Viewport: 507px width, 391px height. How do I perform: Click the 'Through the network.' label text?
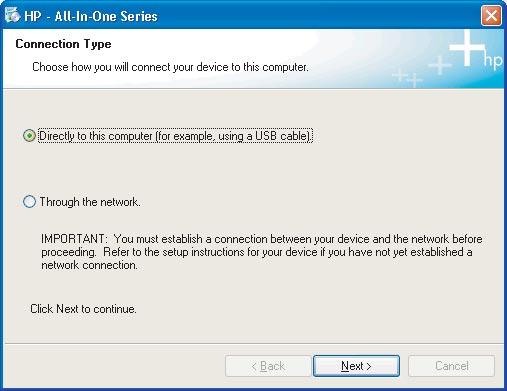[x=90, y=202]
